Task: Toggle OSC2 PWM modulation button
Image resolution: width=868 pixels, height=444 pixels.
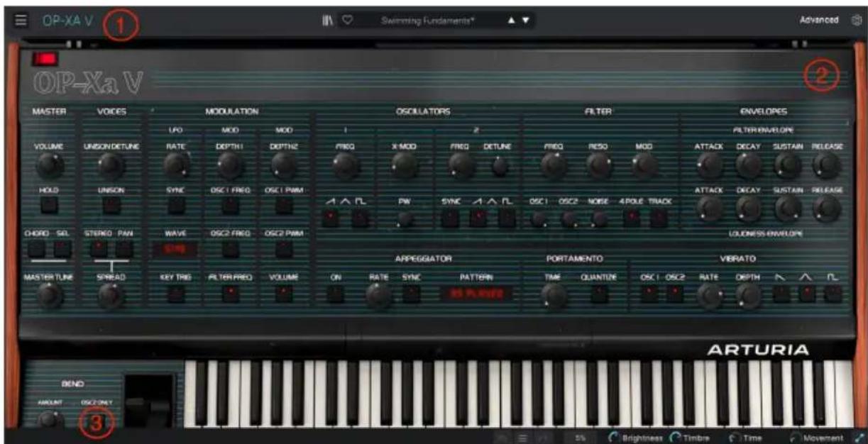Action: tap(284, 249)
